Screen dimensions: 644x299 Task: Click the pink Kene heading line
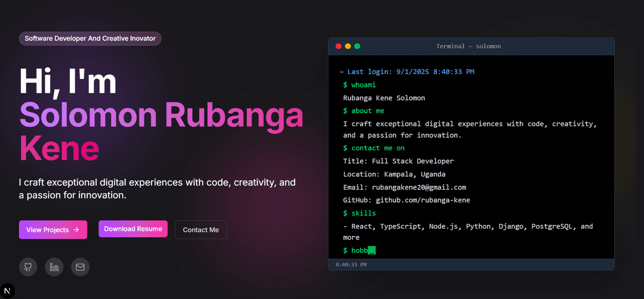click(x=59, y=148)
